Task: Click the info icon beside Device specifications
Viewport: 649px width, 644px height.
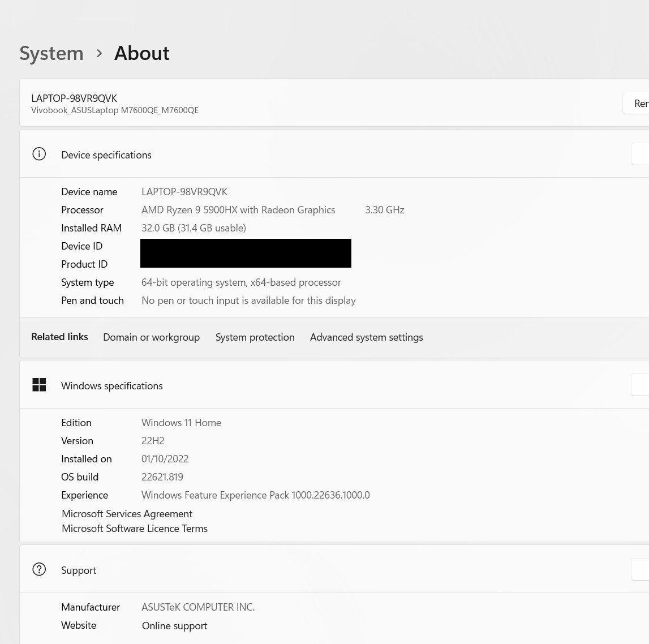Action: pos(39,154)
